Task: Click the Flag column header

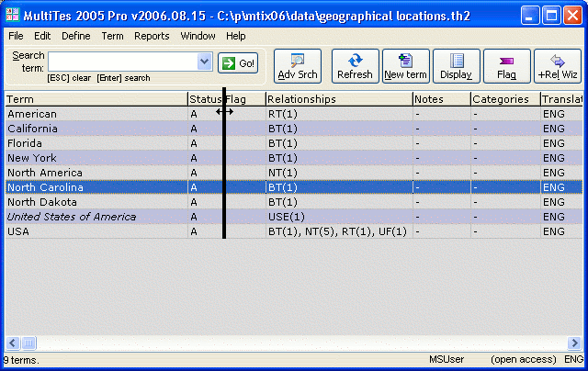Action: coord(245,99)
